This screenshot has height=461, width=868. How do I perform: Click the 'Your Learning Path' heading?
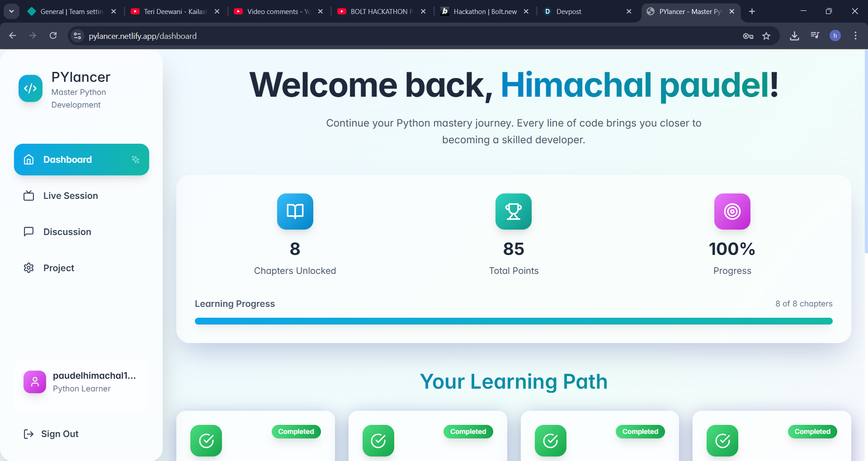click(x=514, y=381)
